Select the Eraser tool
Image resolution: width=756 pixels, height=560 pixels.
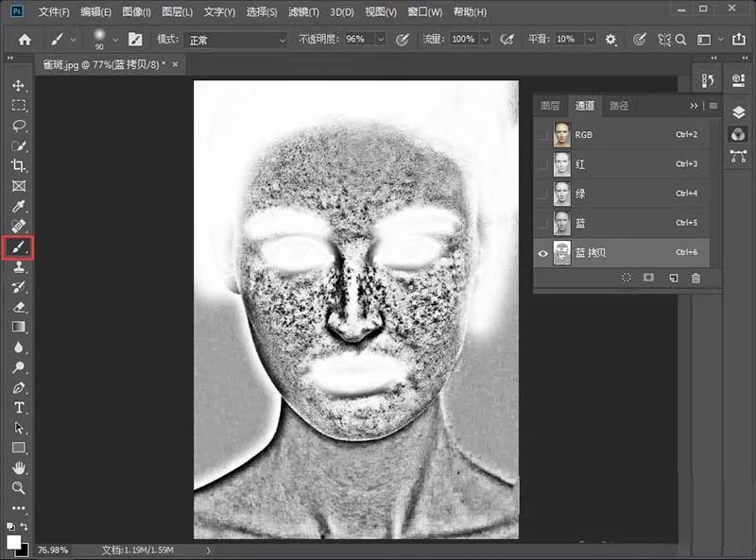pos(18,306)
